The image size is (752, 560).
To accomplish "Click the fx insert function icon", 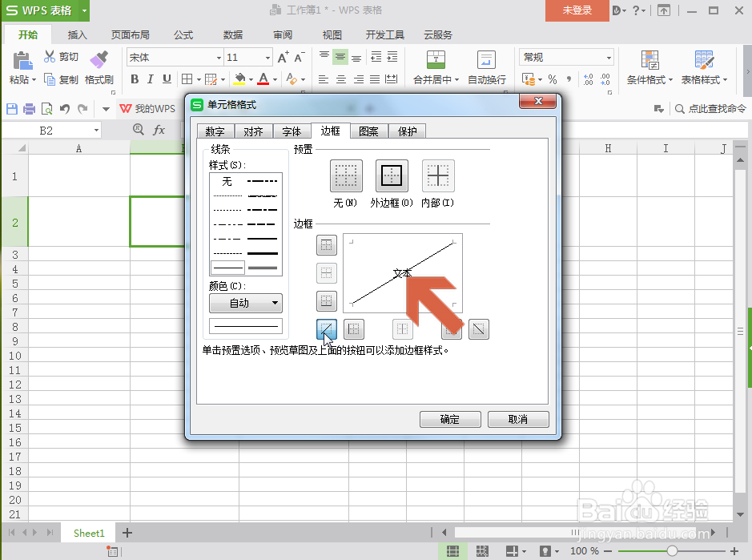I will coord(159,130).
